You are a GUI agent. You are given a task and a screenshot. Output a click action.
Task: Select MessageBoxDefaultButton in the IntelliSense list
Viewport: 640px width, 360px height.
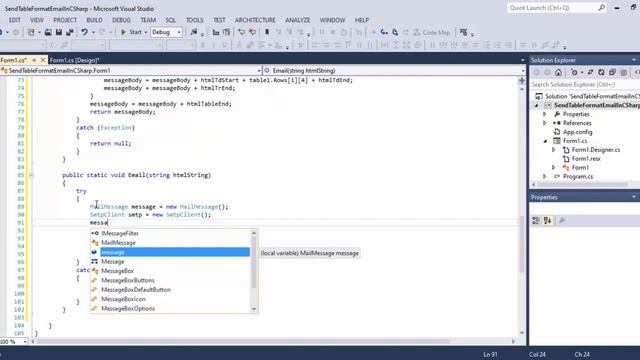point(170,290)
